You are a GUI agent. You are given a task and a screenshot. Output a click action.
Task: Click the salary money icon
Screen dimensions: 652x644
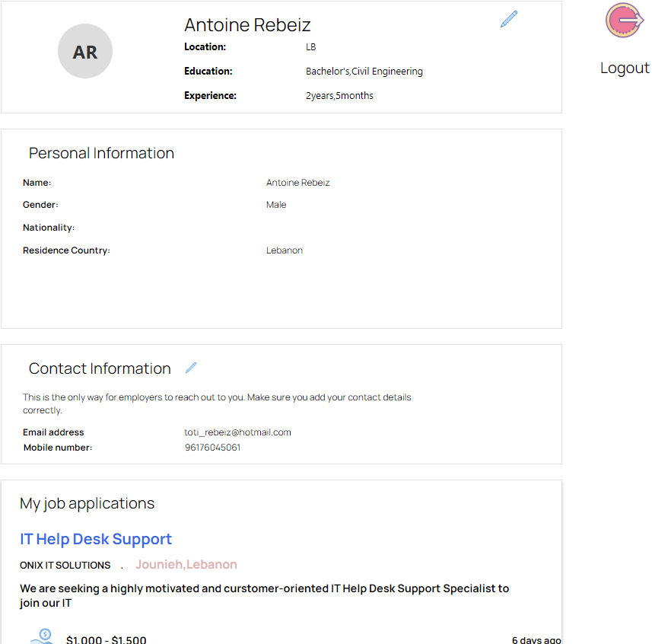pos(42,636)
